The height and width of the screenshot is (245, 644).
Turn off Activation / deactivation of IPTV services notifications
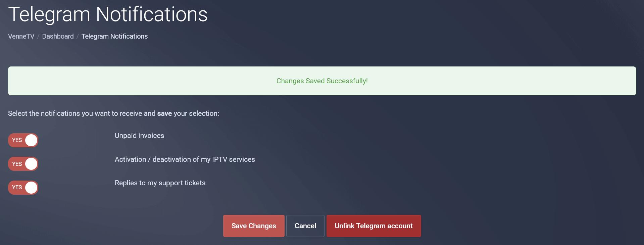tap(23, 164)
